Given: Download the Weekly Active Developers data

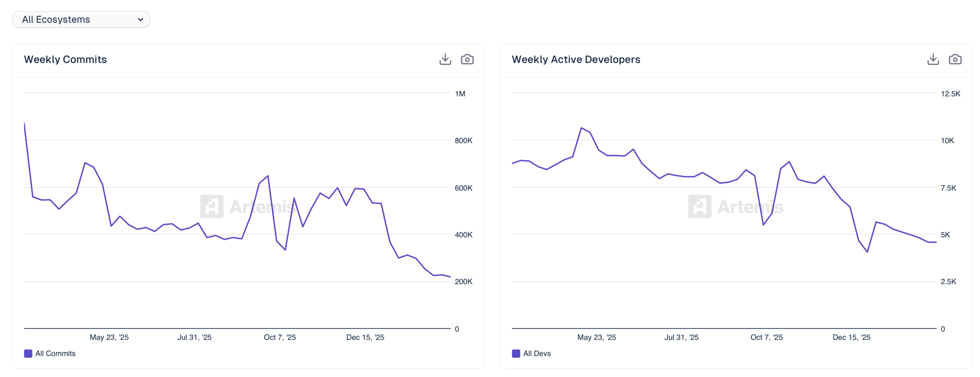Looking at the screenshot, I should click(x=933, y=59).
